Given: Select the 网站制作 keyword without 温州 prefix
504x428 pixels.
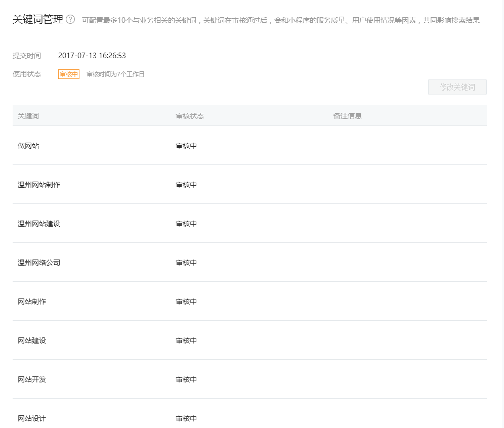Looking at the screenshot, I should (32, 302).
